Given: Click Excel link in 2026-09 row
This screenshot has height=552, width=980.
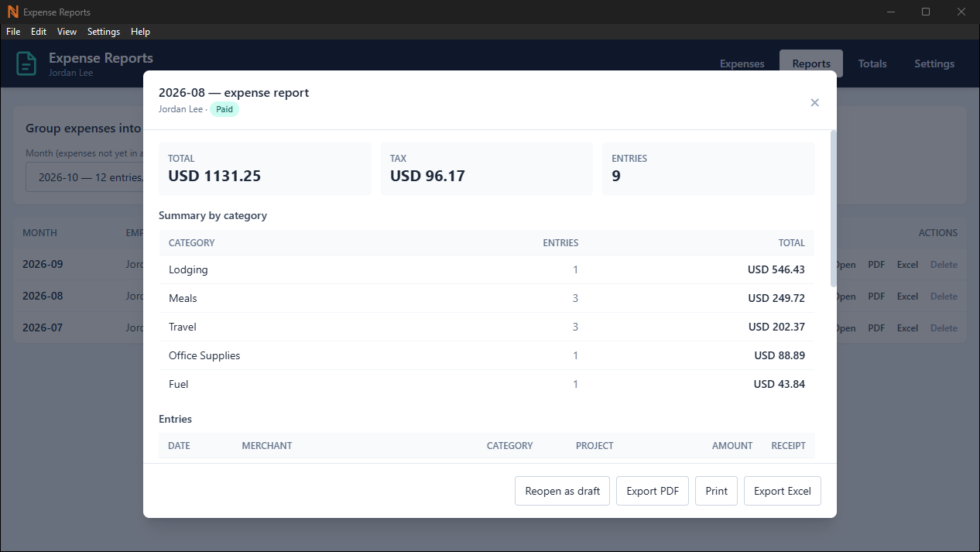Looking at the screenshot, I should [x=907, y=265].
